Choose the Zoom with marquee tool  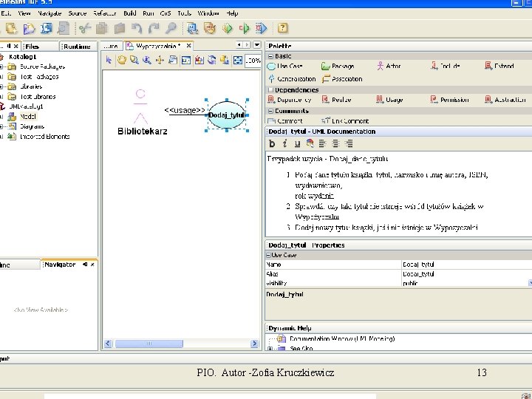coord(134,60)
